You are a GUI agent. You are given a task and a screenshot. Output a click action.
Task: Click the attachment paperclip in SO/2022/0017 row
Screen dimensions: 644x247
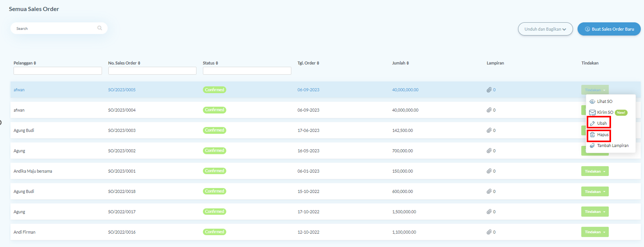489,212
